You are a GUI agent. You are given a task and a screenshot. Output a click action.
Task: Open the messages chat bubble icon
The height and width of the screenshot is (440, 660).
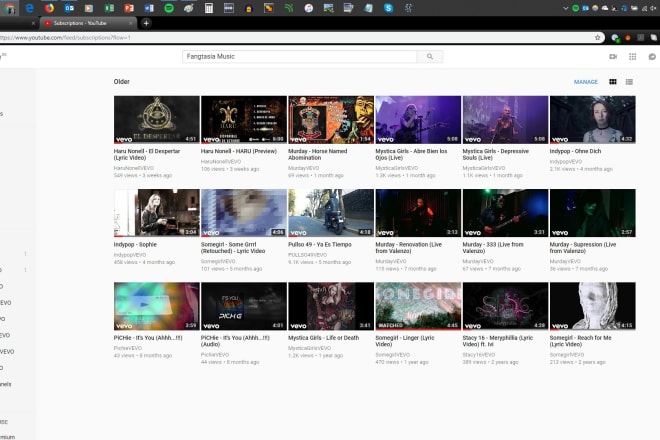click(x=652, y=57)
